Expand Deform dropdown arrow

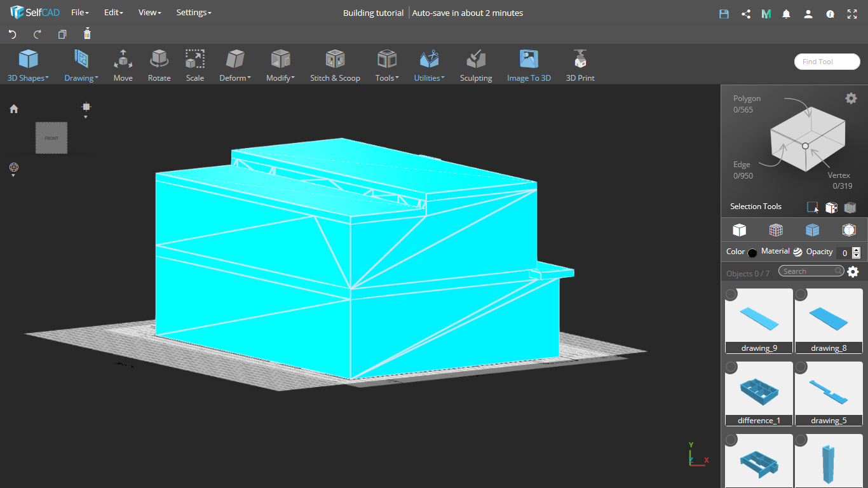click(x=249, y=78)
